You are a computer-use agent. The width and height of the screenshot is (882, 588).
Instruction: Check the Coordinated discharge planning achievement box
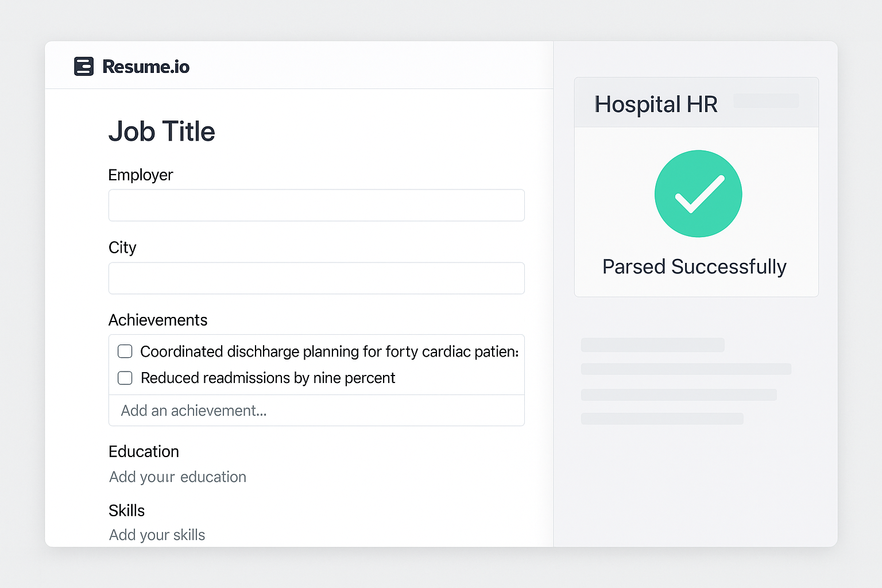[x=125, y=351]
